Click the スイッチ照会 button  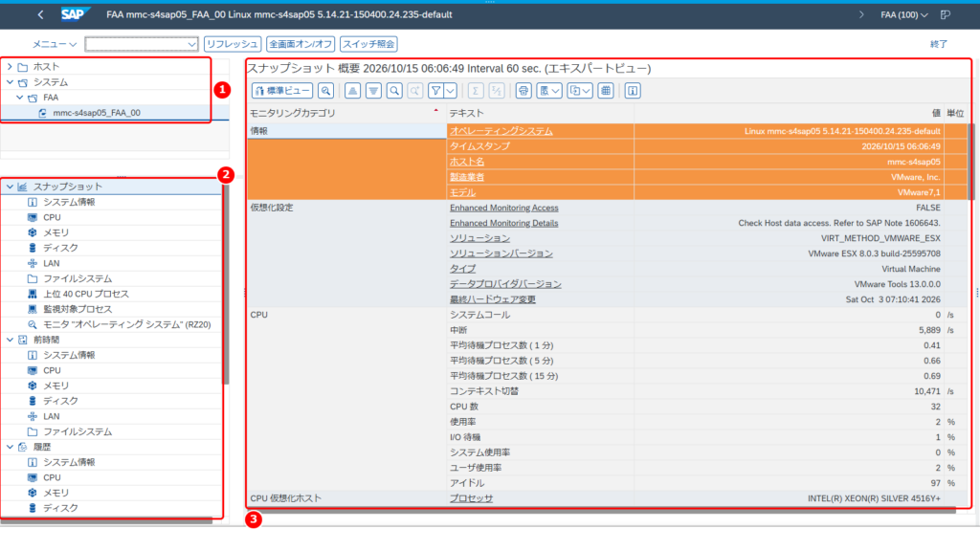point(368,44)
